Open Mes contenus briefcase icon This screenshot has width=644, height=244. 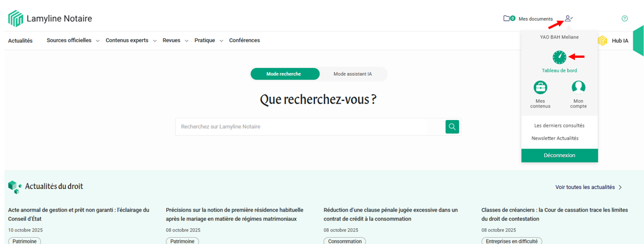click(x=540, y=88)
